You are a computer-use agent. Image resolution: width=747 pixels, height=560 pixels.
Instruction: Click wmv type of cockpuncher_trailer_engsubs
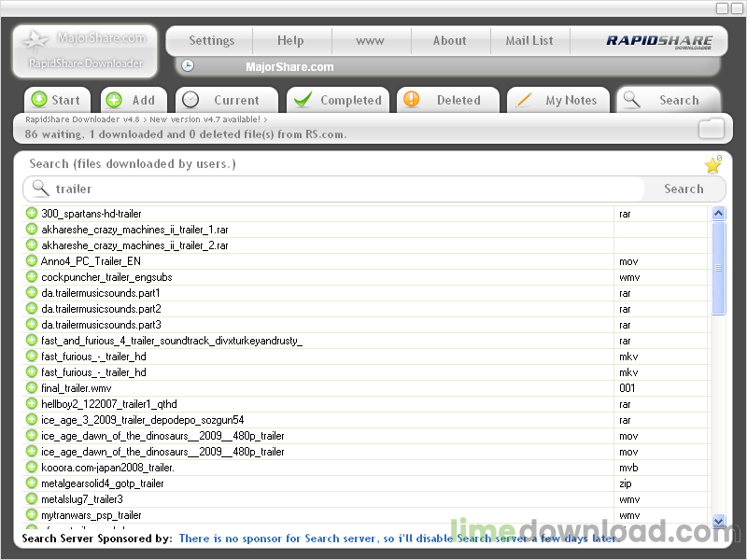(x=629, y=277)
